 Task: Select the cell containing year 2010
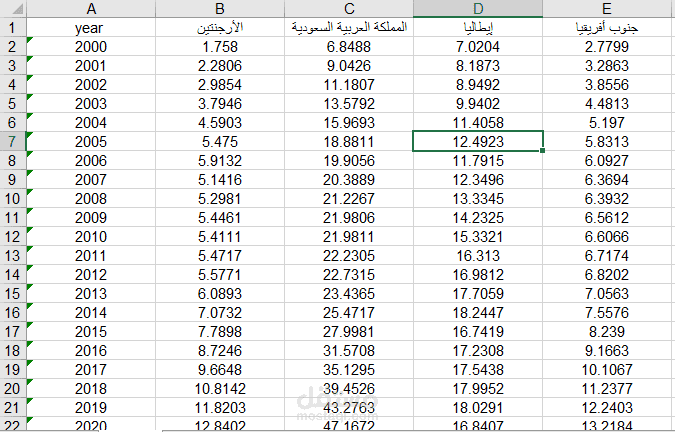pos(91,237)
